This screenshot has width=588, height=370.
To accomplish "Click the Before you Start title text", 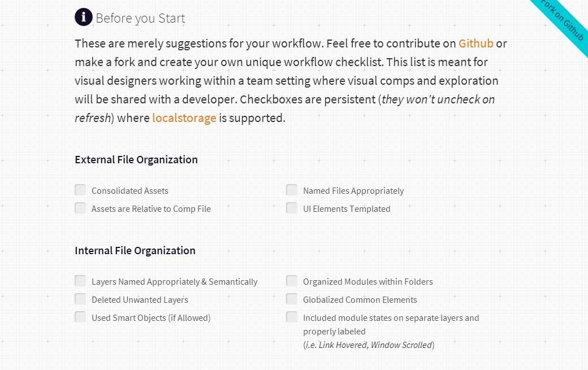I will point(140,18).
